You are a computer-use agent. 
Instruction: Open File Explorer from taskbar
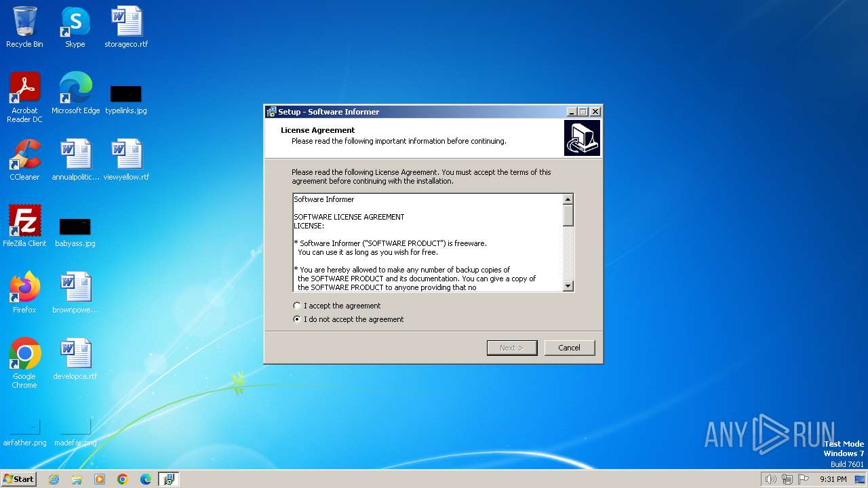pyautogui.click(x=77, y=479)
